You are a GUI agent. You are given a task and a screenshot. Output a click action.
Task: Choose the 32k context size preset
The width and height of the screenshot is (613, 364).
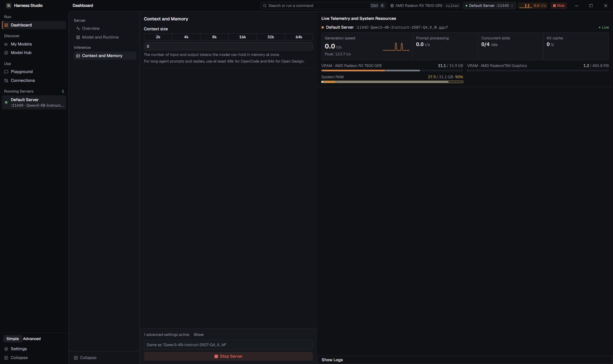[x=271, y=37]
